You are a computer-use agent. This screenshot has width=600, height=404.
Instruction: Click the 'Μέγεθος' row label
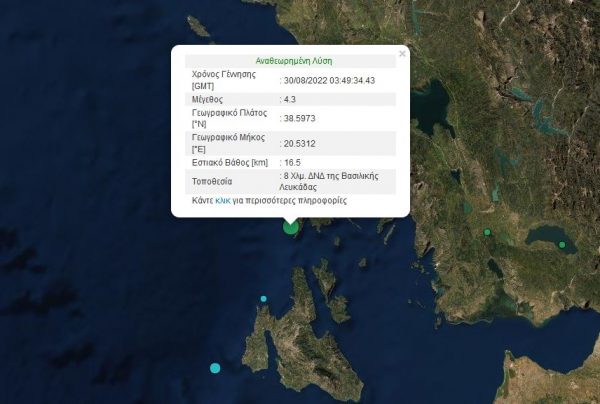(x=209, y=100)
